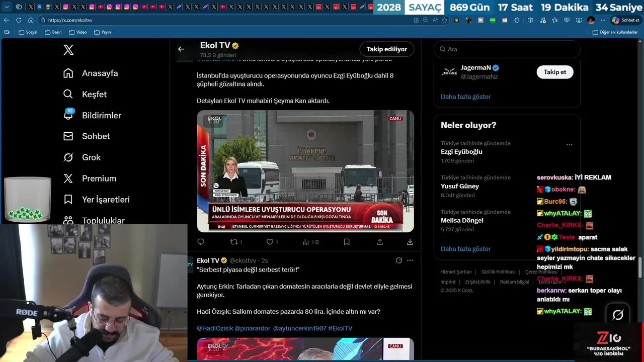Viewport: 644px width, 362px height.
Task: Open Grok in the sidebar
Action: pos(82,157)
